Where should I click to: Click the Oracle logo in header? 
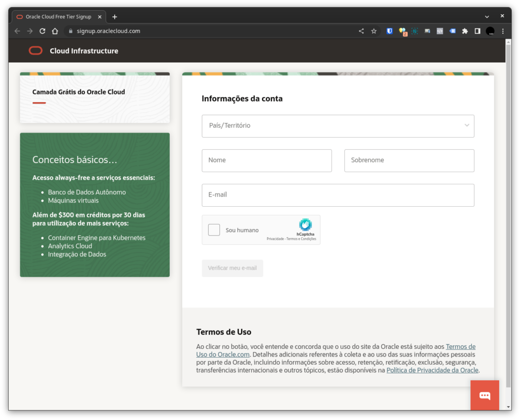tap(36, 51)
